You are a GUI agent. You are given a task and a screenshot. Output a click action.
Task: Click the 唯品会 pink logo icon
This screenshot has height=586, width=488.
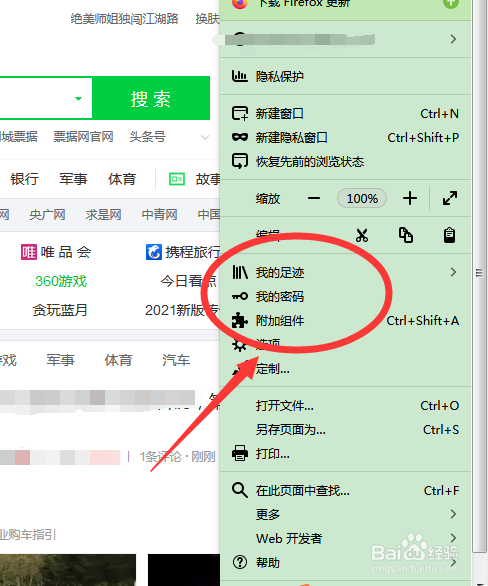[x=29, y=252]
